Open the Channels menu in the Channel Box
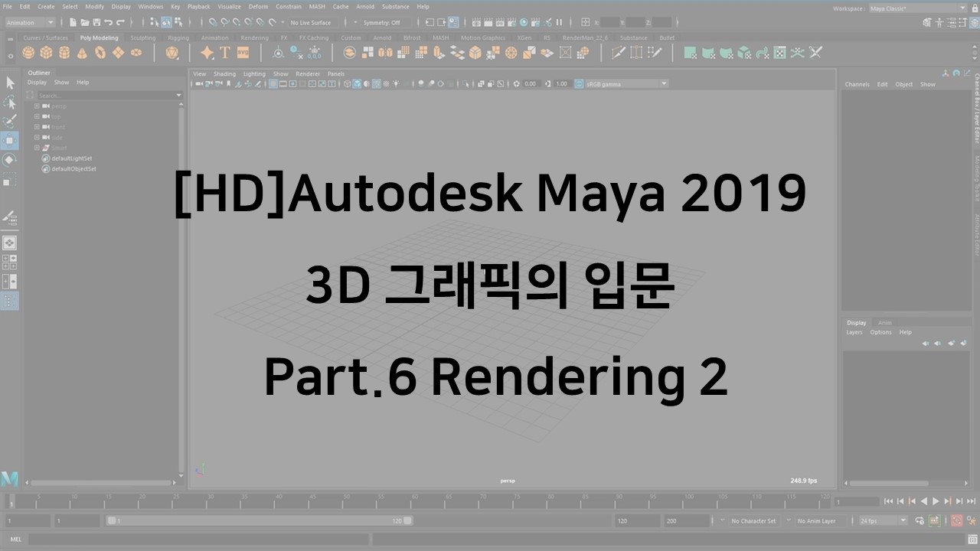This screenshot has width=980, height=551. tap(857, 84)
